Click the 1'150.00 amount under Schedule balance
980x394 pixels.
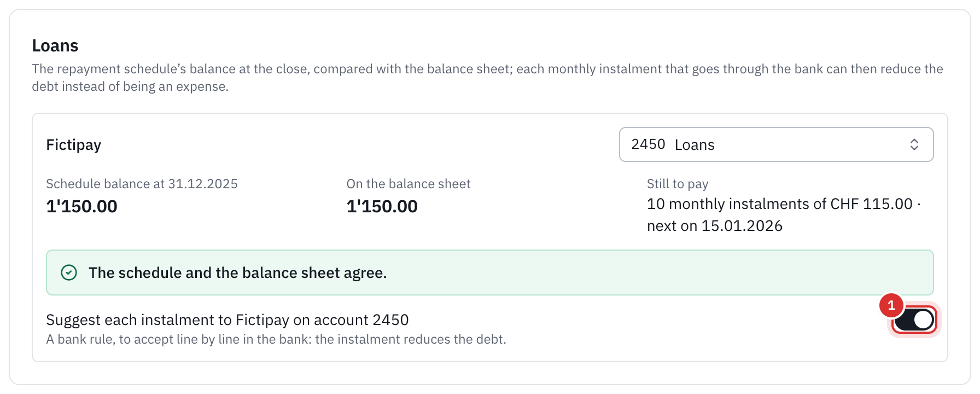click(x=82, y=206)
